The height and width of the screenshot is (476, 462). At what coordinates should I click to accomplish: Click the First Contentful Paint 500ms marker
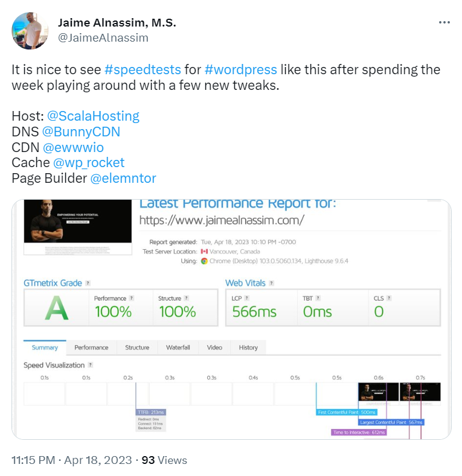pyautogui.click(x=347, y=412)
